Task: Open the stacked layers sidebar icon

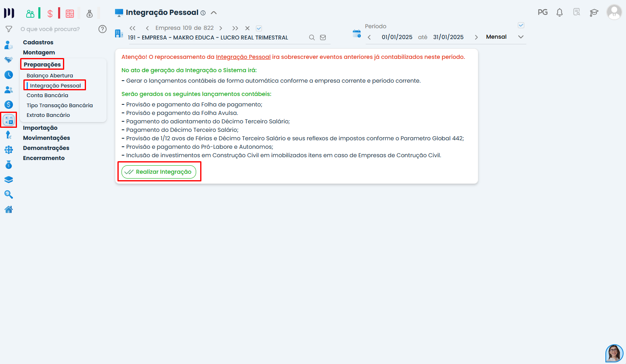Action: 8,180
